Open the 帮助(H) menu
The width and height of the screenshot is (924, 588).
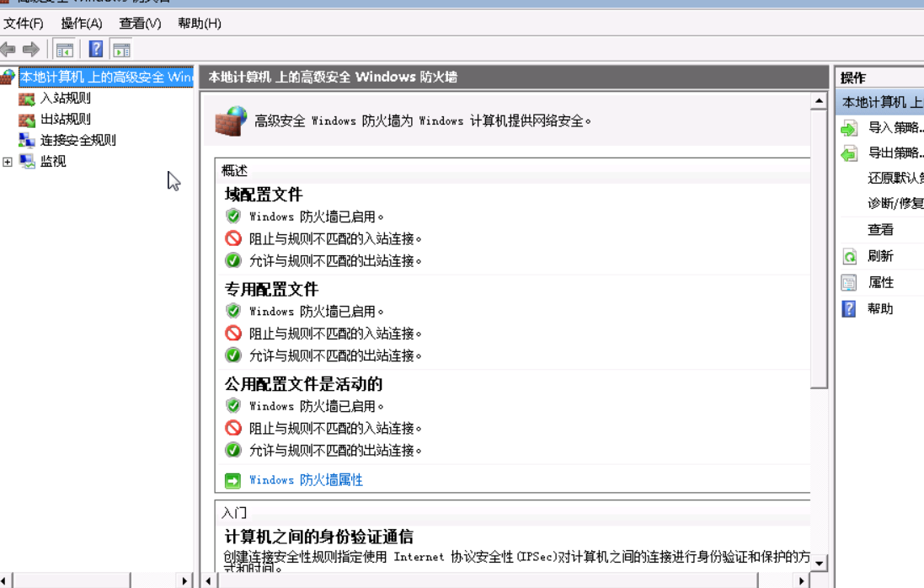pyautogui.click(x=199, y=24)
